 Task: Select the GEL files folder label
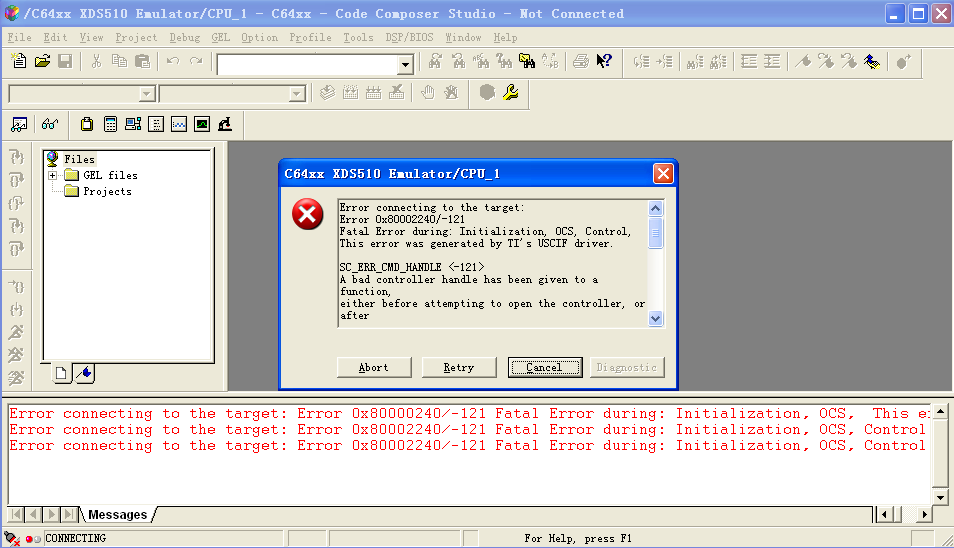110,175
